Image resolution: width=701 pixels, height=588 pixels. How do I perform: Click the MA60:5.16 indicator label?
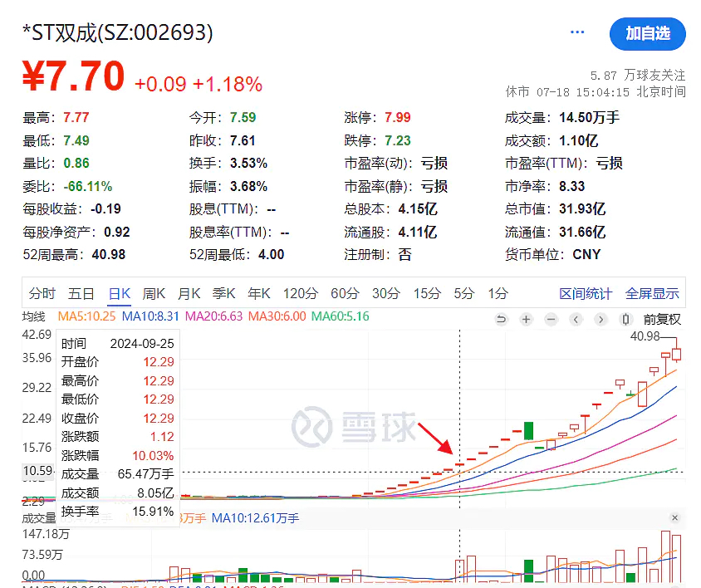click(x=341, y=316)
